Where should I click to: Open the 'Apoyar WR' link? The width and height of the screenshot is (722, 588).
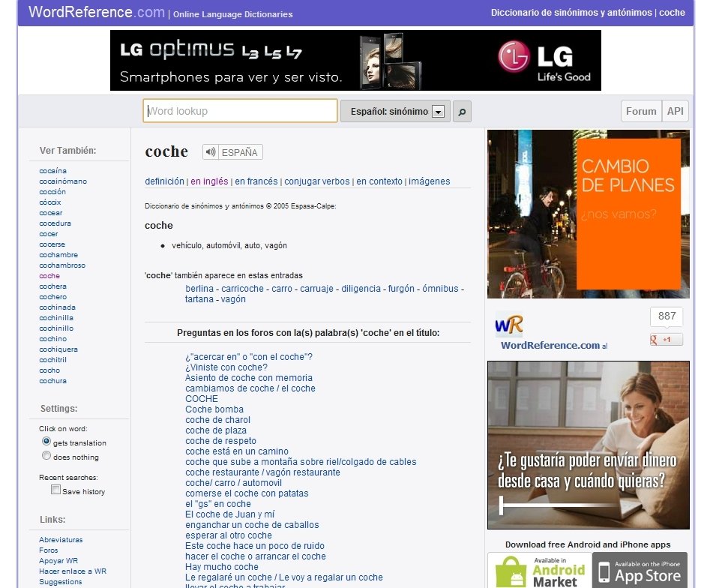pos(58,561)
